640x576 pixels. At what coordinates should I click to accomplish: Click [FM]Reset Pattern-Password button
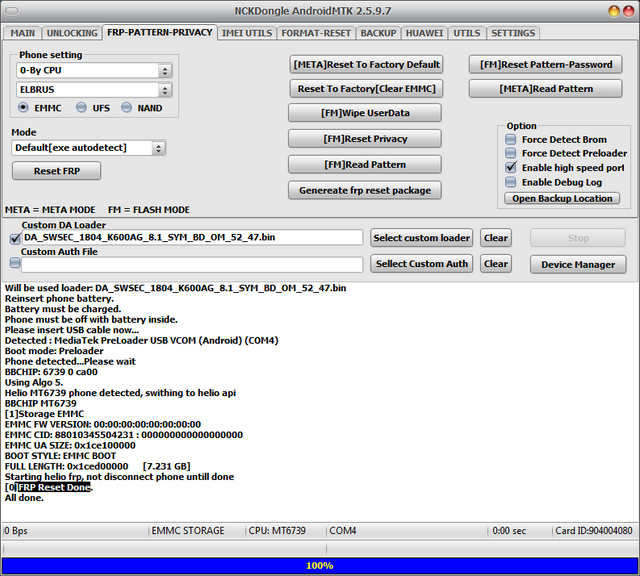click(546, 64)
